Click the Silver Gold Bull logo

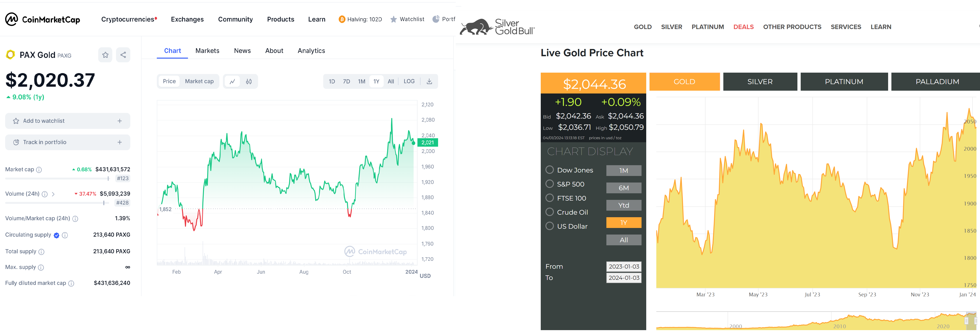click(x=497, y=27)
